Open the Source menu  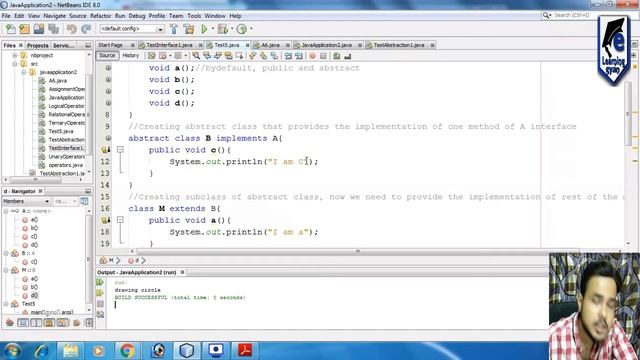pyautogui.click(x=78, y=16)
